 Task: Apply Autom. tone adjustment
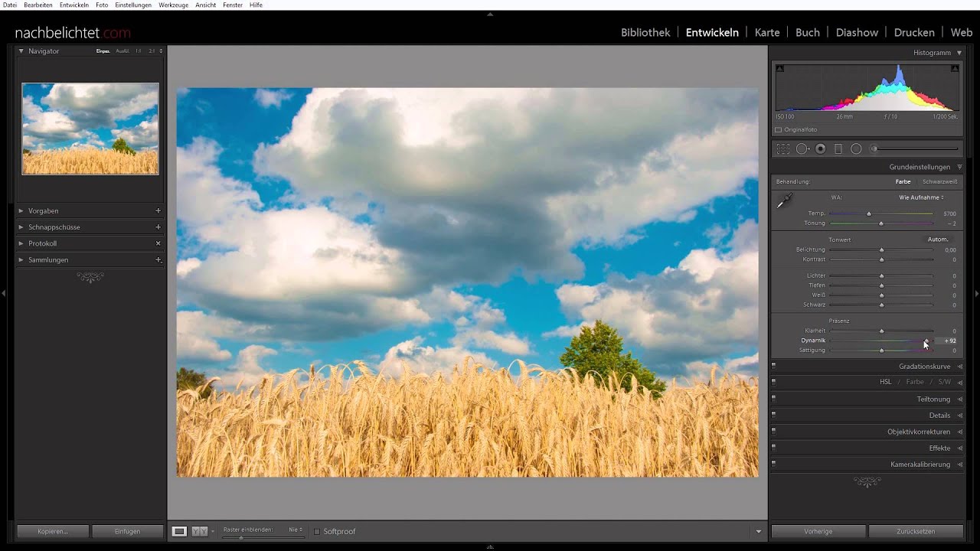click(938, 240)
